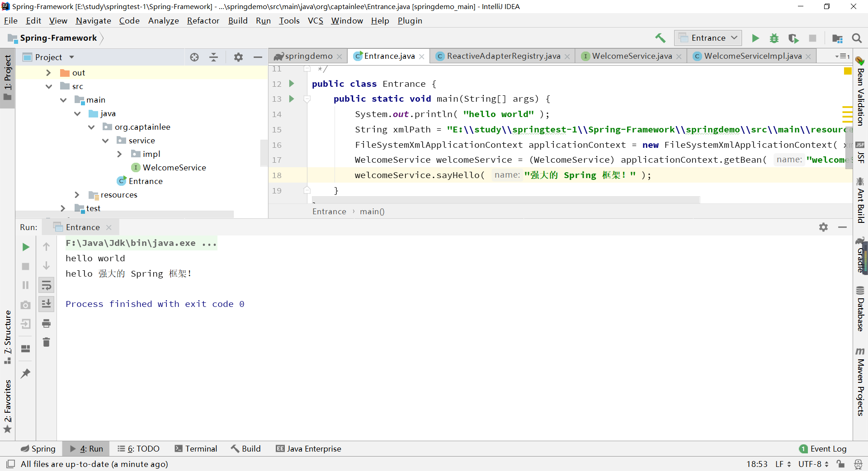Open the Refactor menu
Viewport: 868px width, 471px height.
203,21
